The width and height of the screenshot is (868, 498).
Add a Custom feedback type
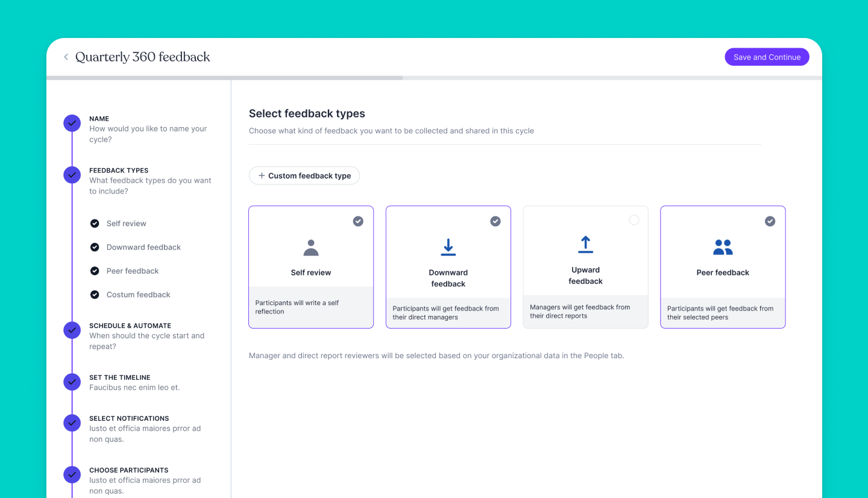click(304, 176)
